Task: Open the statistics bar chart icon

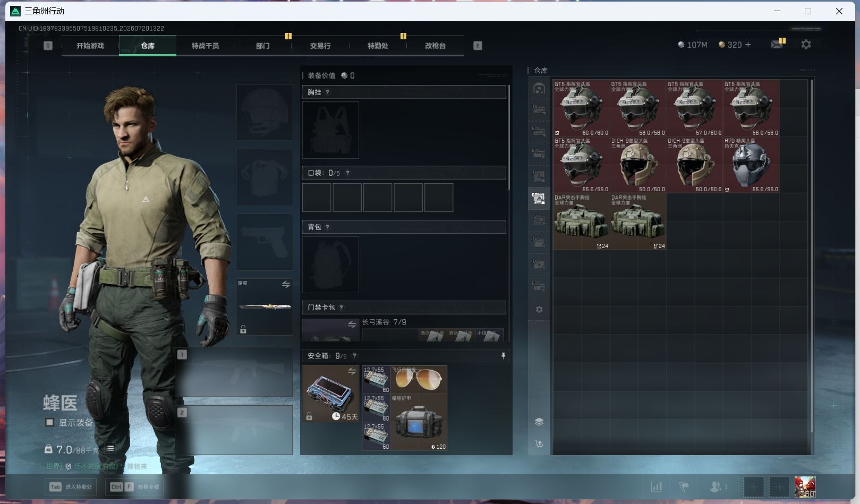Action: point(657,486)
